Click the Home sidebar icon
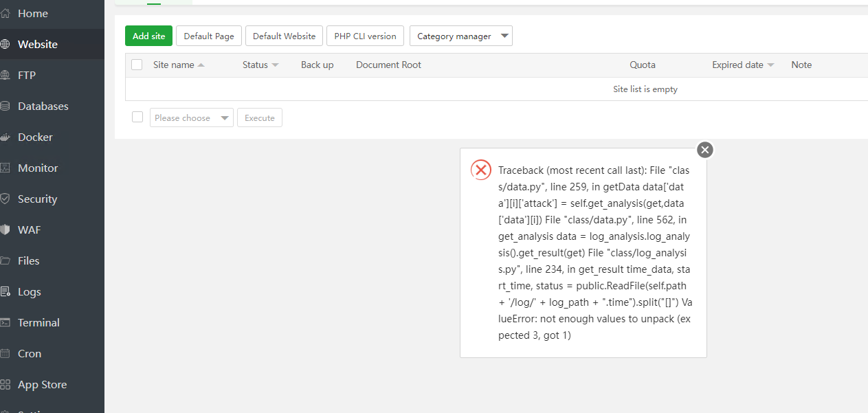This screenshot has width=868, height=413. 5,14
